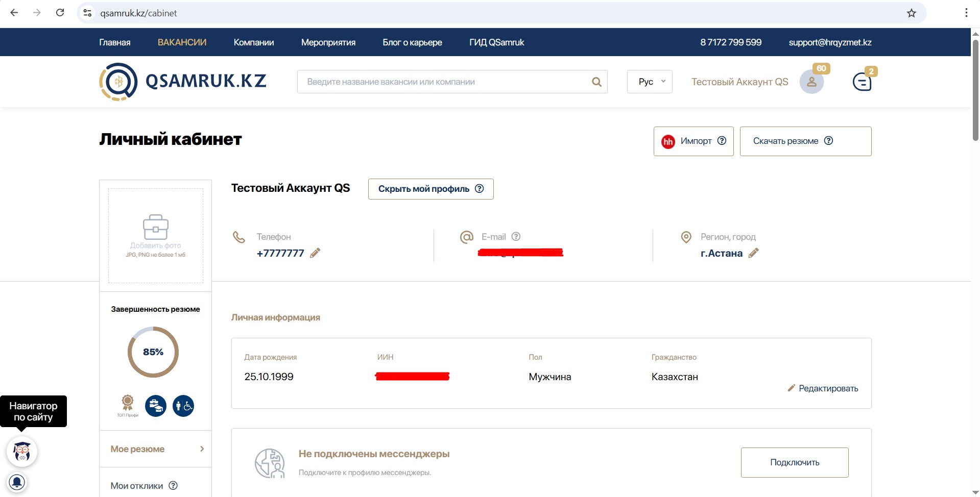
Task: Click the accessibility wheelchair badge icon
Action: [x=183, y=406]
